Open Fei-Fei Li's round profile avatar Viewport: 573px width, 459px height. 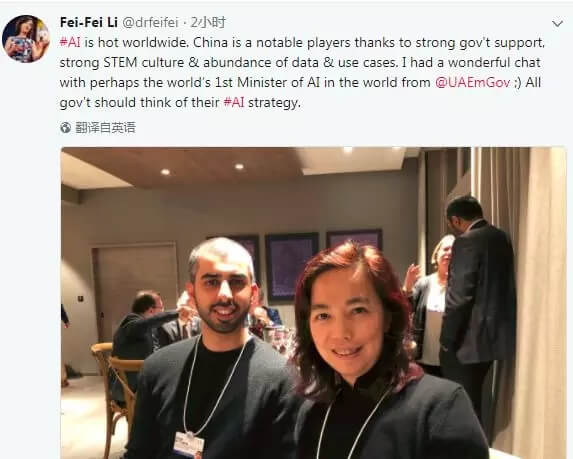pos(26,39)
